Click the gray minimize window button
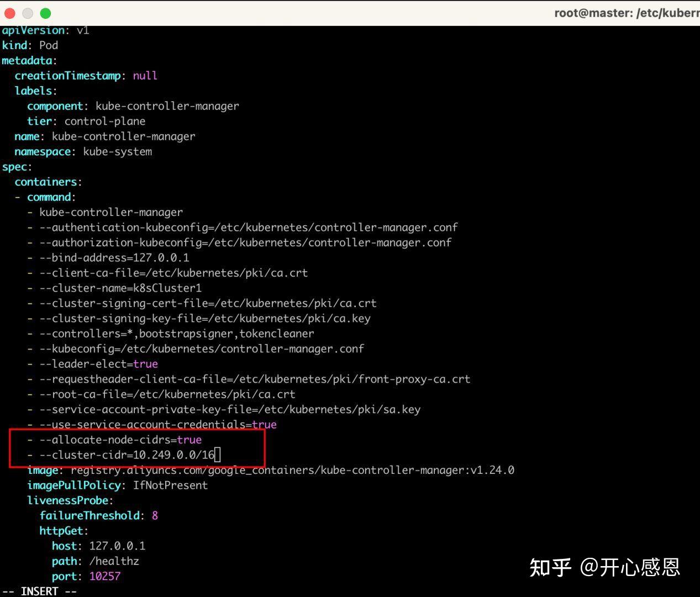This screenshot has width=700, height=597. click(x=27, y=13)
